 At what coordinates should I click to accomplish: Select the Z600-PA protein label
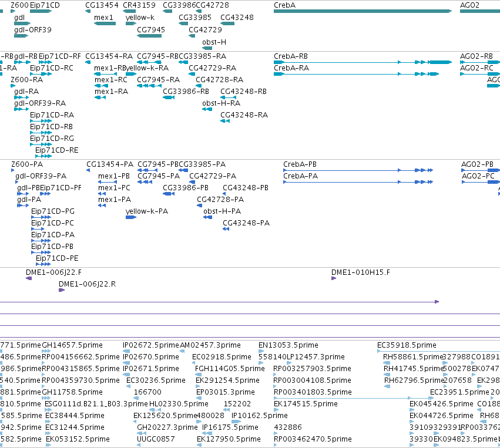click(27, 164)
